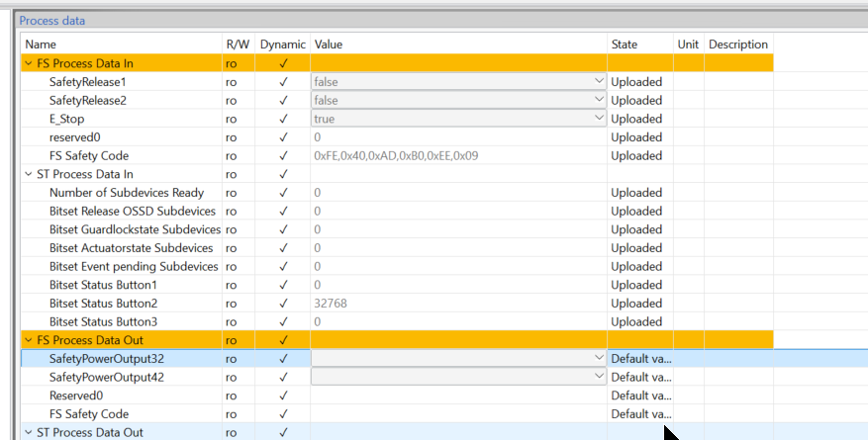
Task: Select Bitset Guardlockstate Subdevices row
Action: click(x=135, y=229)
